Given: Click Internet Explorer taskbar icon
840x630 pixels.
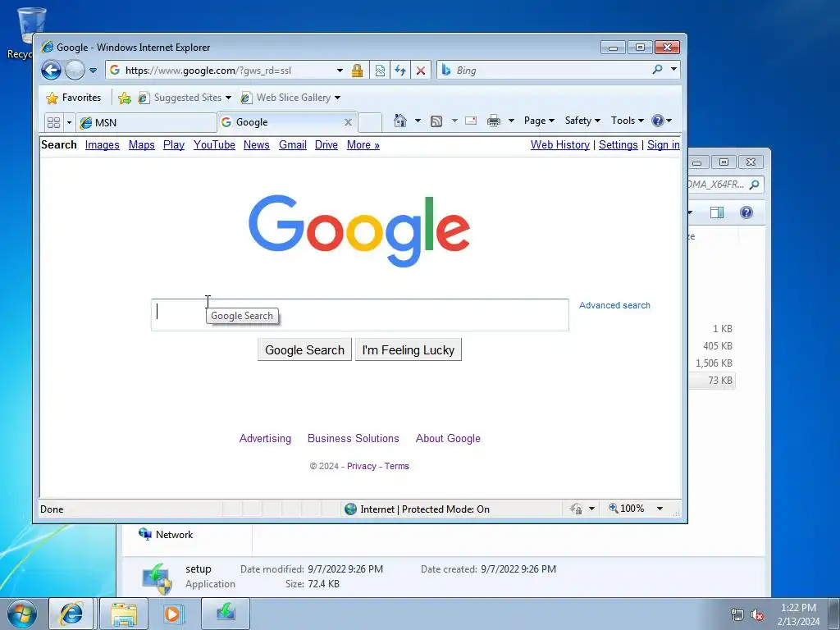Looking at the screenshot, I should 71,614.
